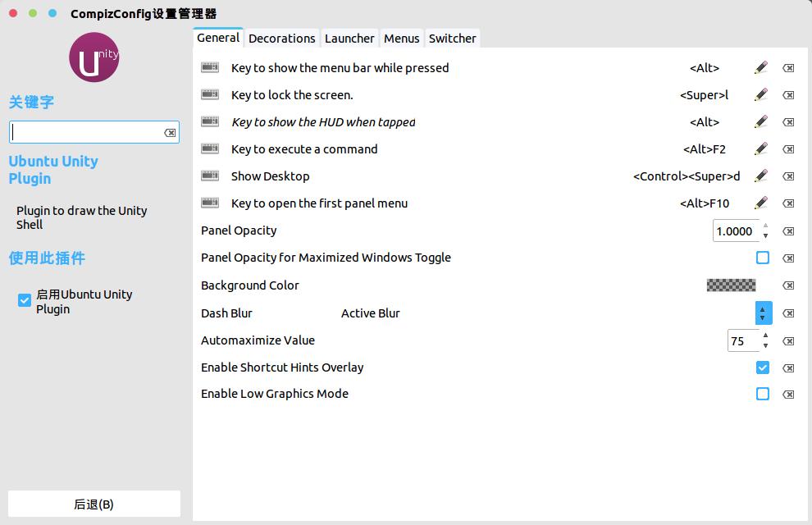The image size is (812, 525).
Task: Reset Automaximize Value to default
Action: (788, 340)
